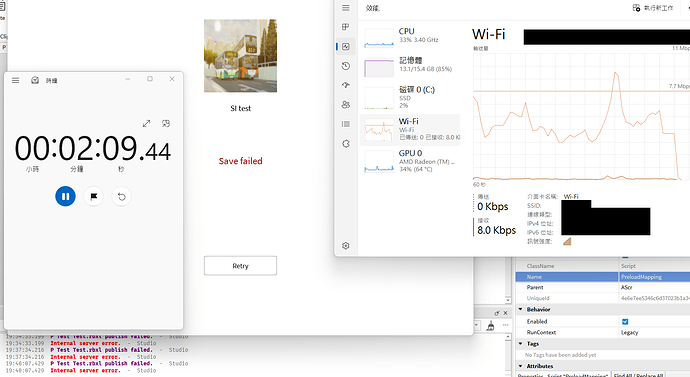The height and width of the screenshot is (377, 690).
Task: Expand the stopwatch to full view
Action: pyautogui.click(x=147, y=124)
